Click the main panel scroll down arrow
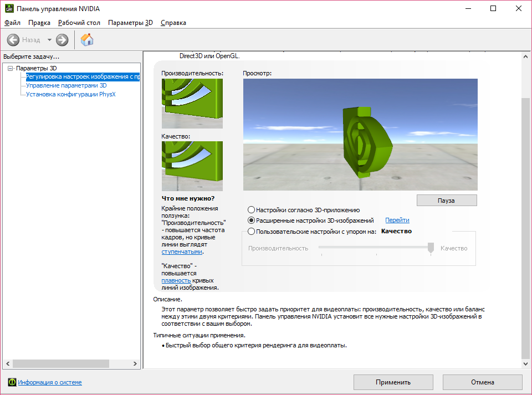This screenshot has width=532, height=395. (x=525, y=364)
